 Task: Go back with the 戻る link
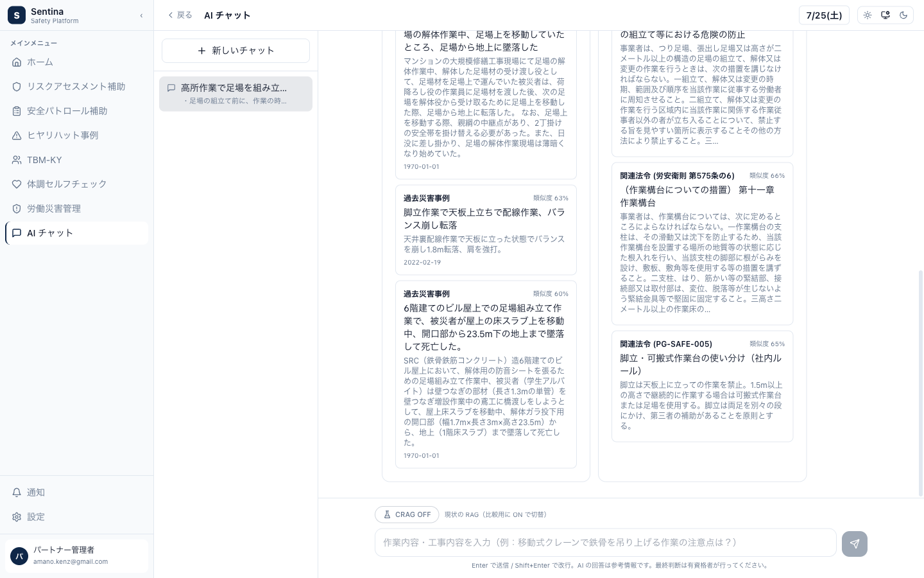click(x=180, y=15)
